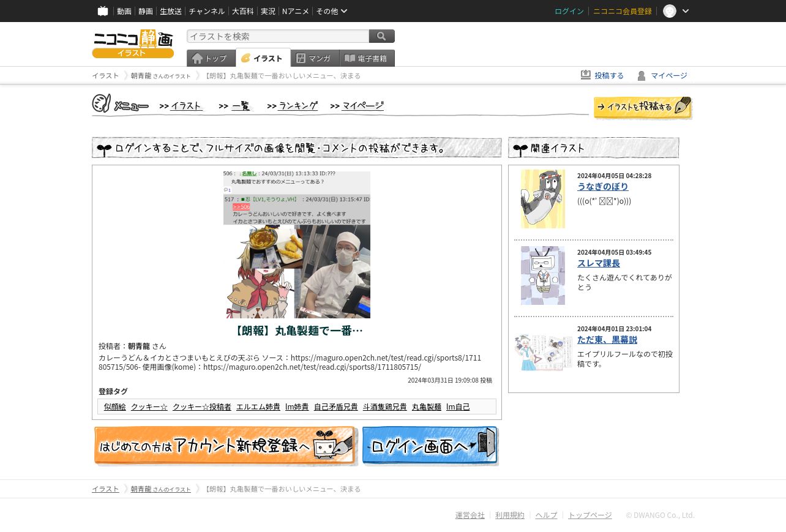Click the 丸亀製麺 tag
Image resolution: width=786 pixels, height=532 pixels.
coord(427,406)
